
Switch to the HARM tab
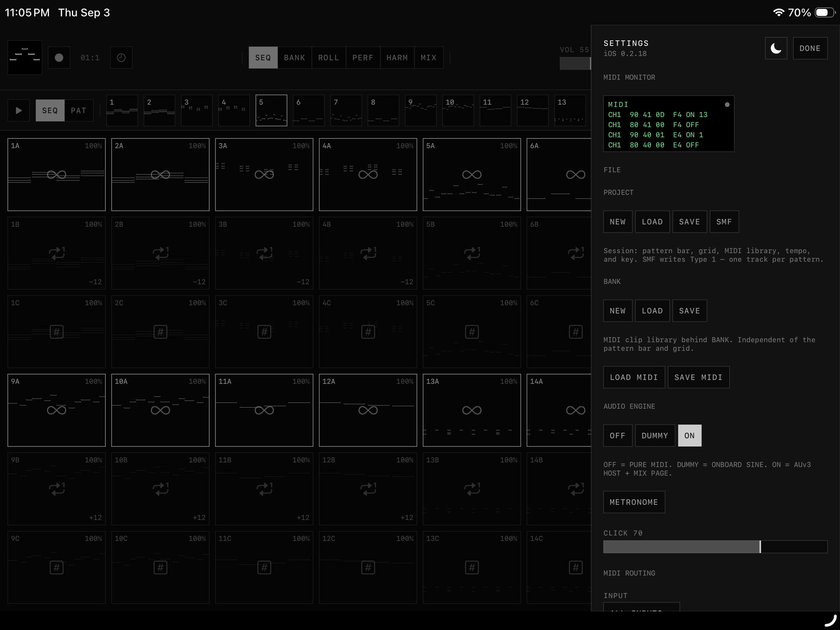[x=397, y=58]
